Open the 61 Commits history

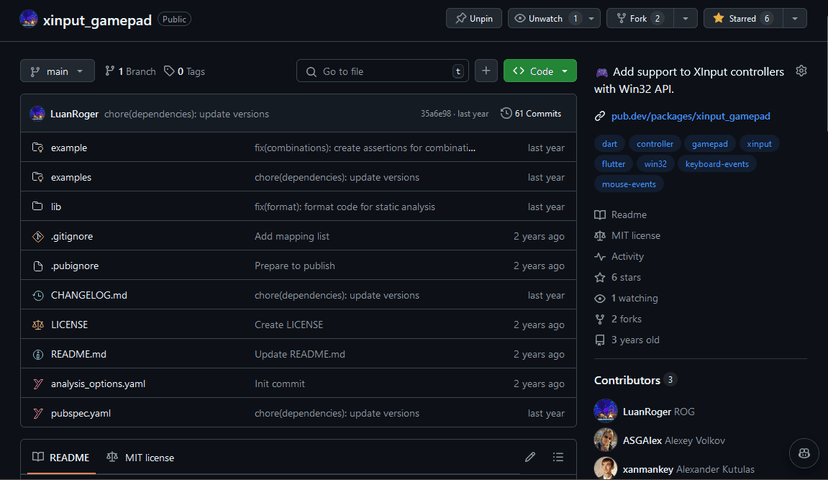point(531,114)
